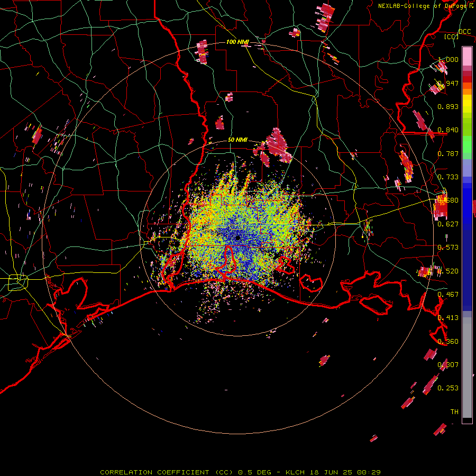Select the 0.893 scale value
The image size is (476, 476).
click(448, 106)
